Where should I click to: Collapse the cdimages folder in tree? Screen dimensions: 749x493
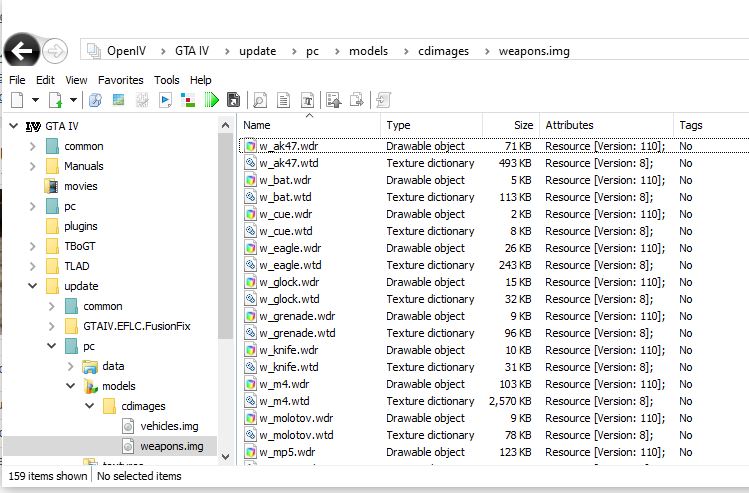tap(90, 406)
